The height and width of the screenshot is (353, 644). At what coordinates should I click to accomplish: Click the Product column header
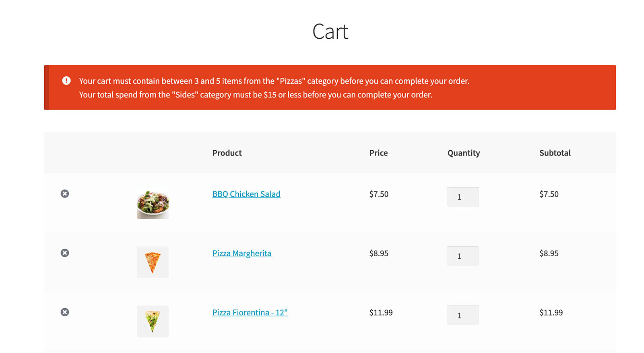point(227,153)
